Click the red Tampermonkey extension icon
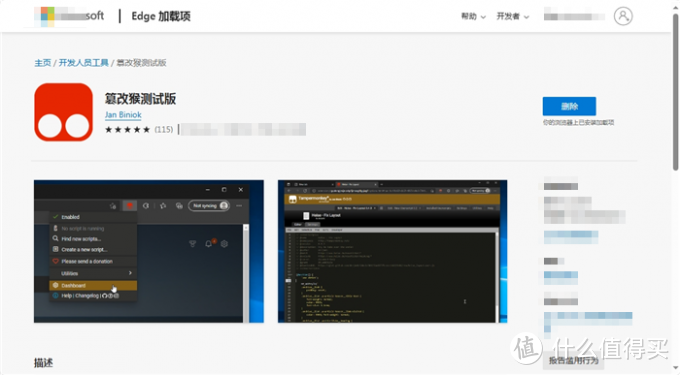The width and height of the screenshot is (680, 375). tap(63, 112)
